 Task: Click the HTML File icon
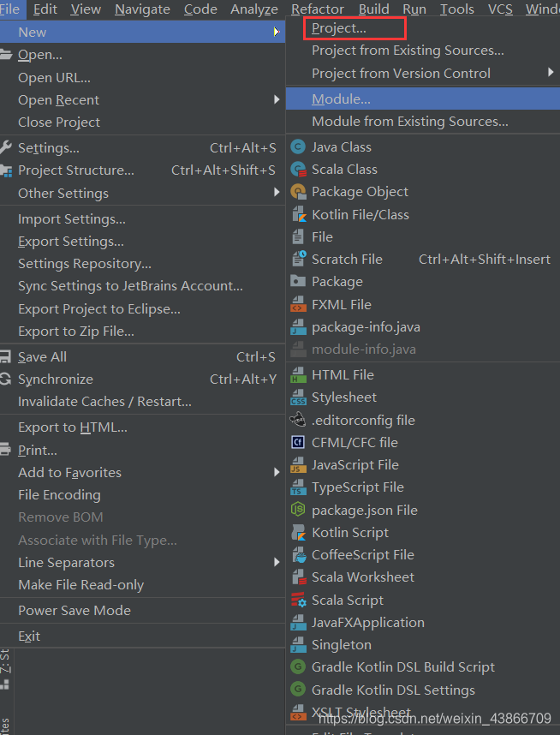pyautogui.click(x=298, y=375)
